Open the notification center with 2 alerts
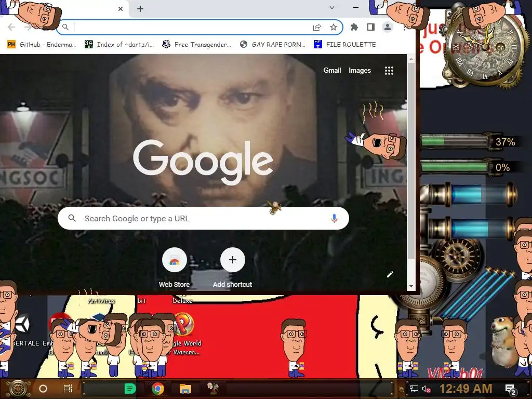Viewport: 532px width, 399px height. [510, 390]
